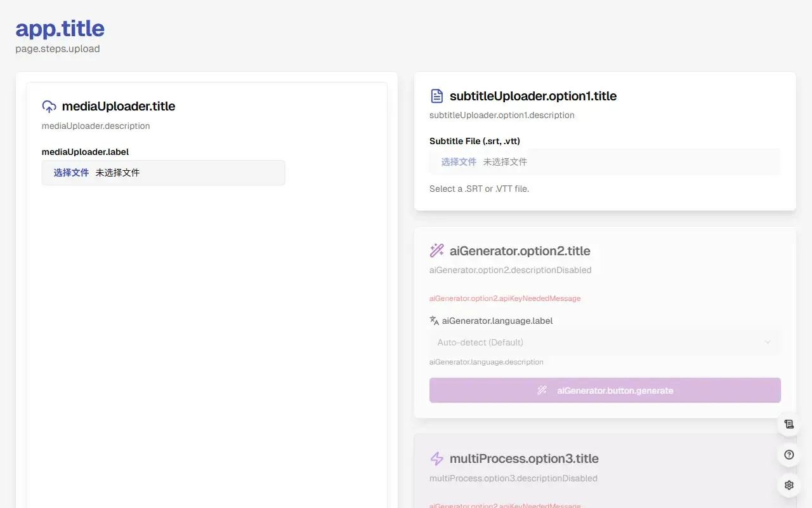Click the mediaUploader.label text
Image resolution: width=812 pixels, height=508 pixels.
click(x=85, y=152)
